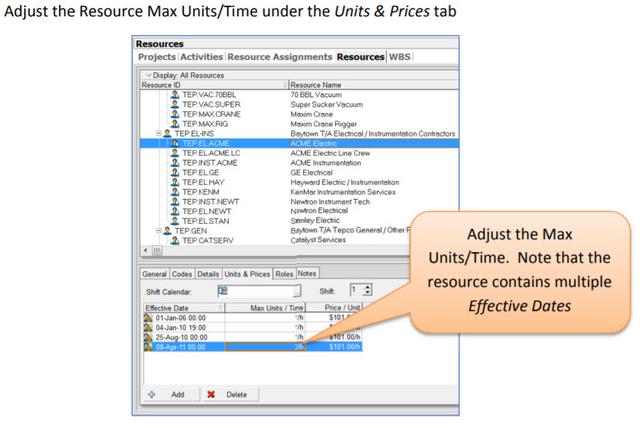The image size is (640, 428).
Task: Select the 01-Jan-06 00:00 effective date
Action: 180,318
